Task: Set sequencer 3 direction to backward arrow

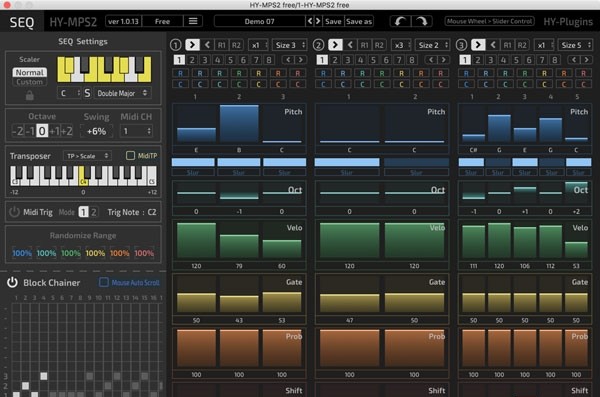Action: pyautogui.click(x=493, y=45)
